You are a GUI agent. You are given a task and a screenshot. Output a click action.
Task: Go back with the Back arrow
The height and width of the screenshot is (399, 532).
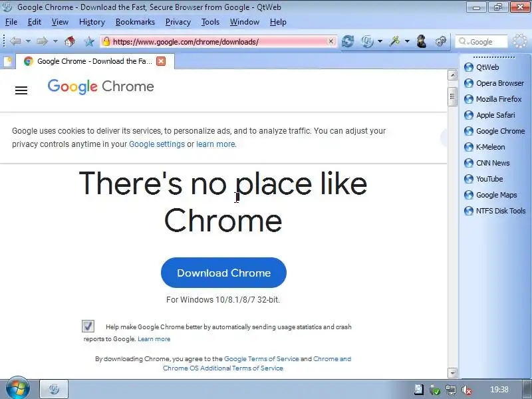click(x=15, y=41)
